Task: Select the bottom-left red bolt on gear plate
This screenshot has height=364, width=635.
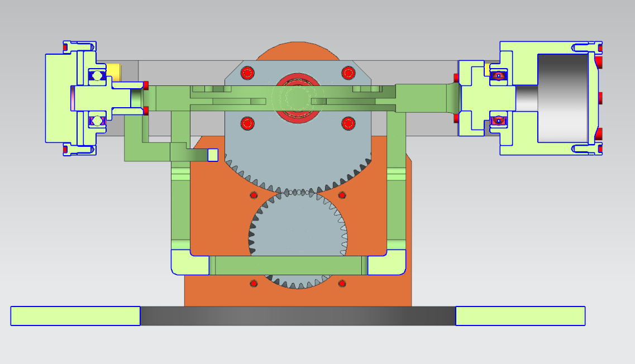Action: coord(247,123)
